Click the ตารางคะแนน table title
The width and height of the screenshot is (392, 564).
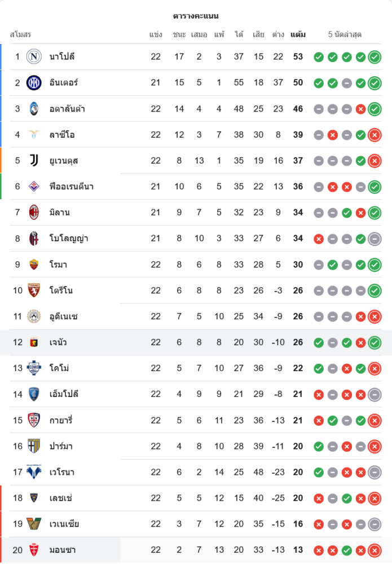tap(196, 16)
